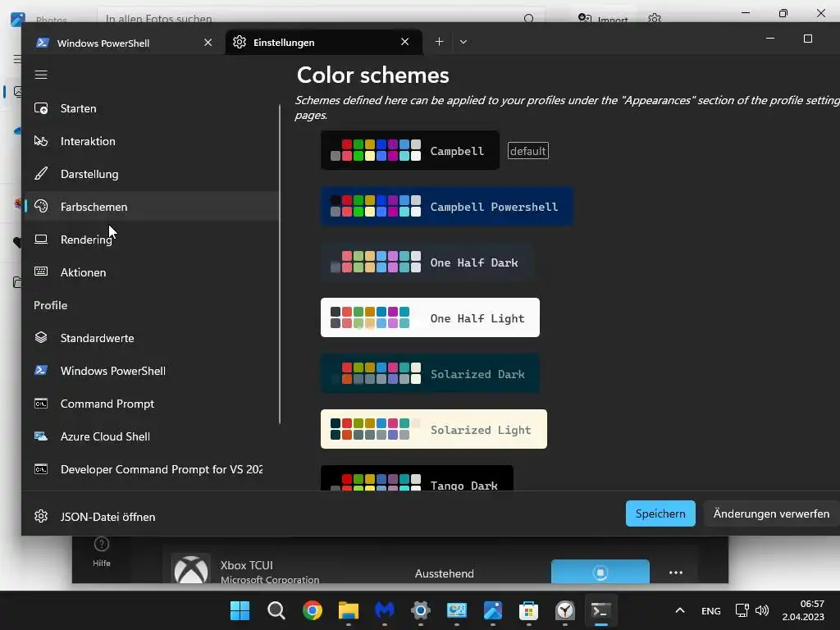The width and height of the screenshot is (840, 630).
Task: Click the gear icon beside JSON-Datei öffnen
Action: click(x=41, y=517)
